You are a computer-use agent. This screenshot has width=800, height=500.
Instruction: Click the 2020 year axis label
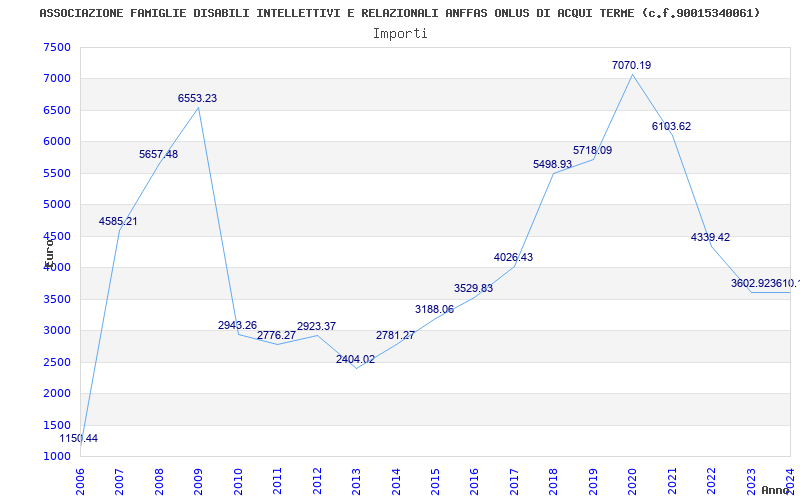pyautogui.click(x=633, y=482)
